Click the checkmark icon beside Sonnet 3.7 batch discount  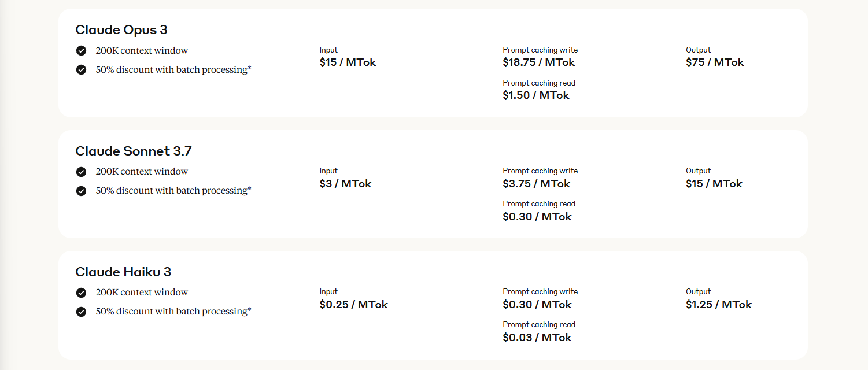tap(81, 191)
